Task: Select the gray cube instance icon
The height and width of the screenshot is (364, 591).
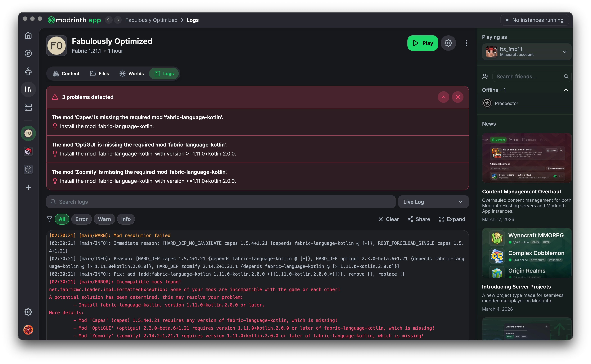Action: (28, 169)
